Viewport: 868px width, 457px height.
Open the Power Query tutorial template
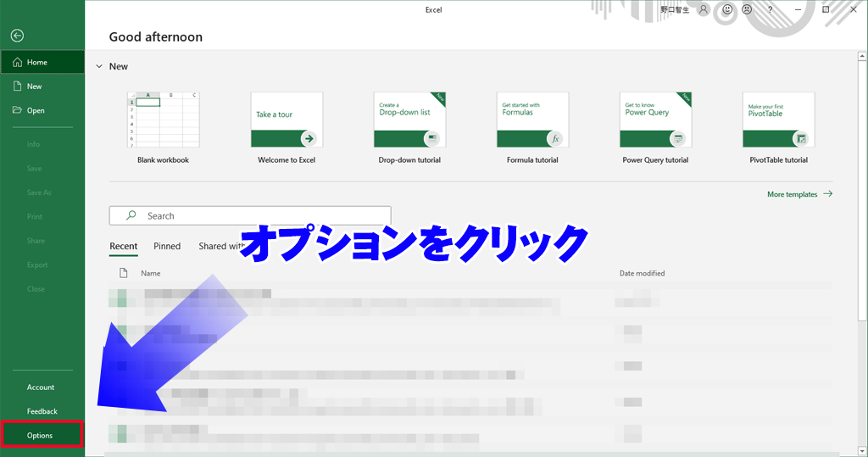coord(655,128)
